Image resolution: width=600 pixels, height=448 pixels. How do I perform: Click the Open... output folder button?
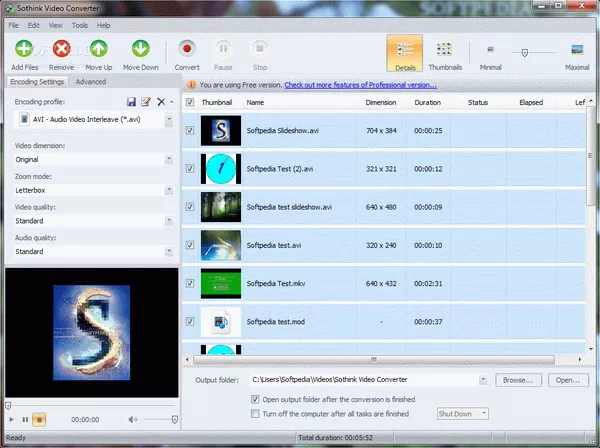point(568,380)
